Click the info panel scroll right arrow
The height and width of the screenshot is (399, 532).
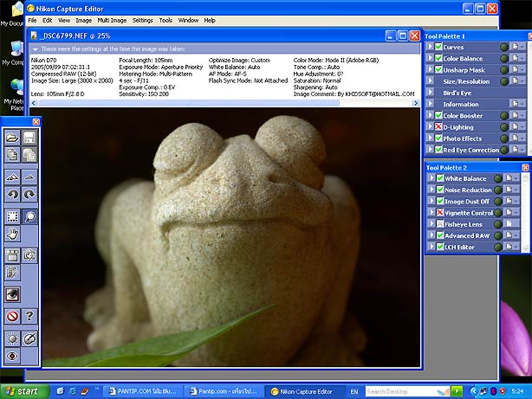coord(416,103)
